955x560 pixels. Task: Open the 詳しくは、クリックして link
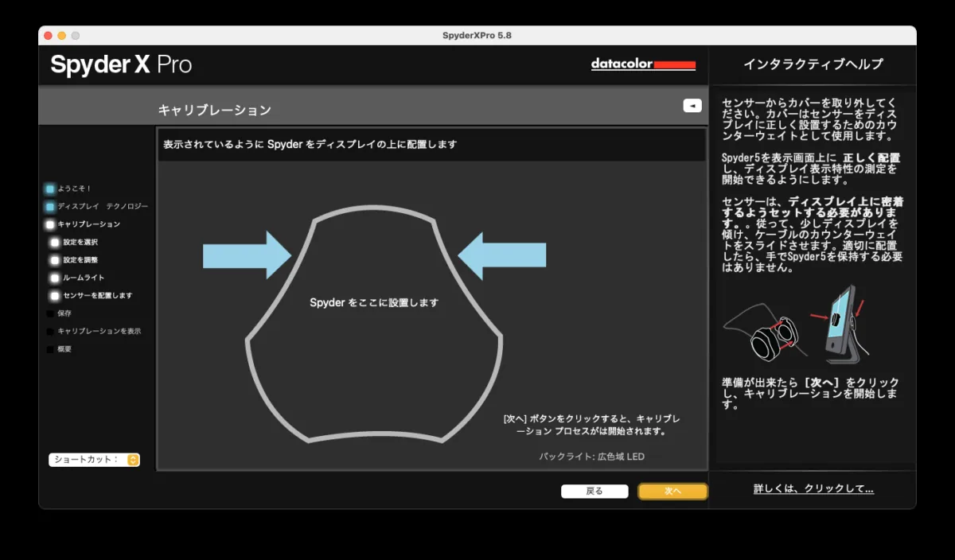[x=813, y=489]
